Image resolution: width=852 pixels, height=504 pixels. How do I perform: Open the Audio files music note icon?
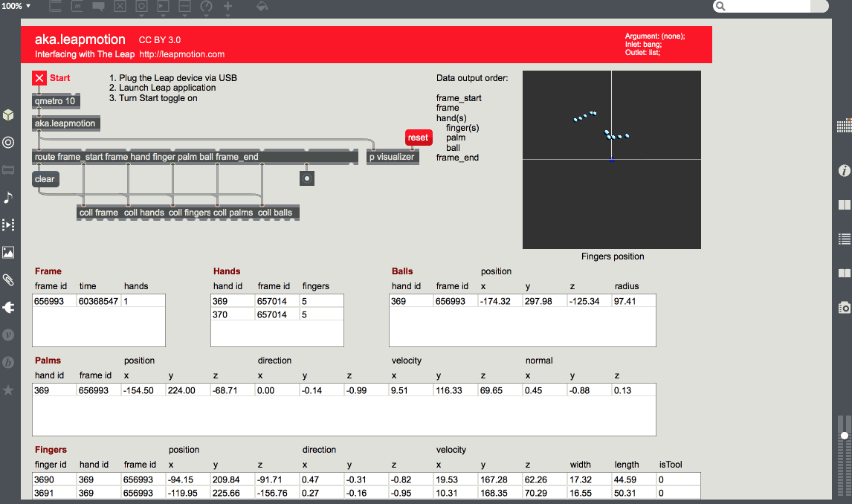coord(8,197)
